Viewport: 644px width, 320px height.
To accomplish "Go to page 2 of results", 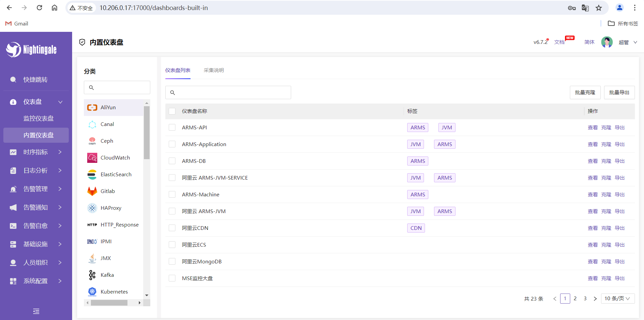I will point(575,299).
